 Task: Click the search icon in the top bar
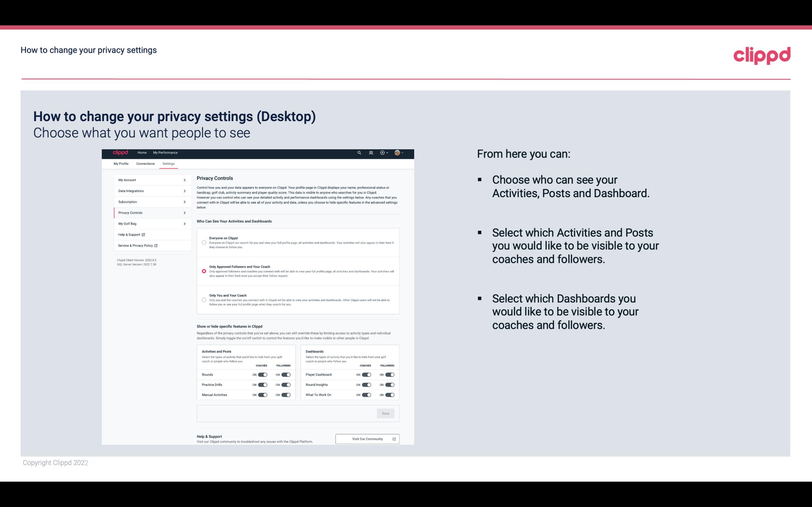coord(359,153)
